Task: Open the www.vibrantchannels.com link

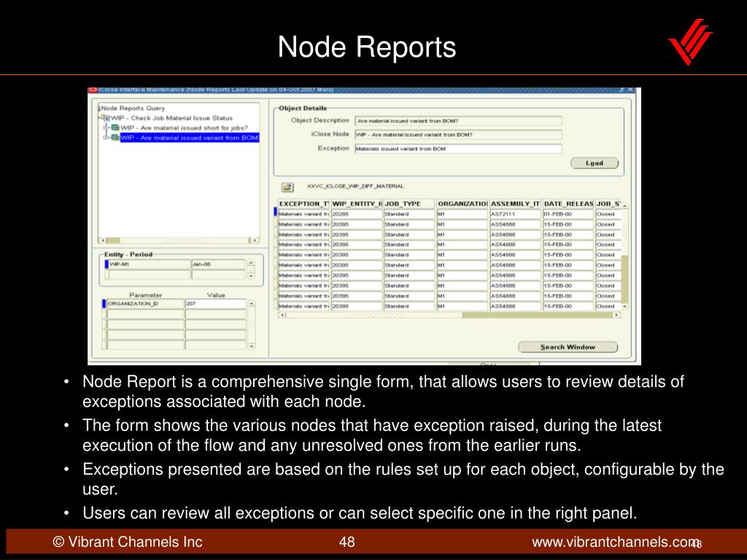Action: pos(614,542)
